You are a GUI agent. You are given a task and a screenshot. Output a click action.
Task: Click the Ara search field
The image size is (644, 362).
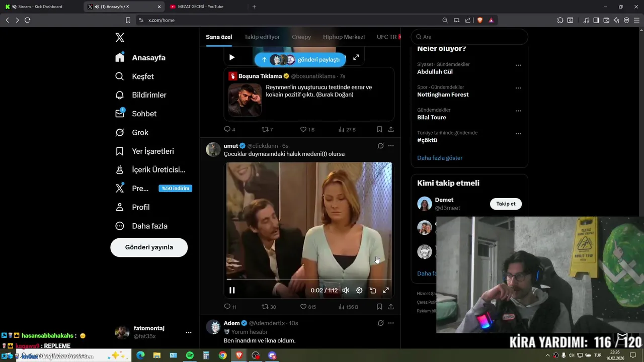(x=469, y=37)
